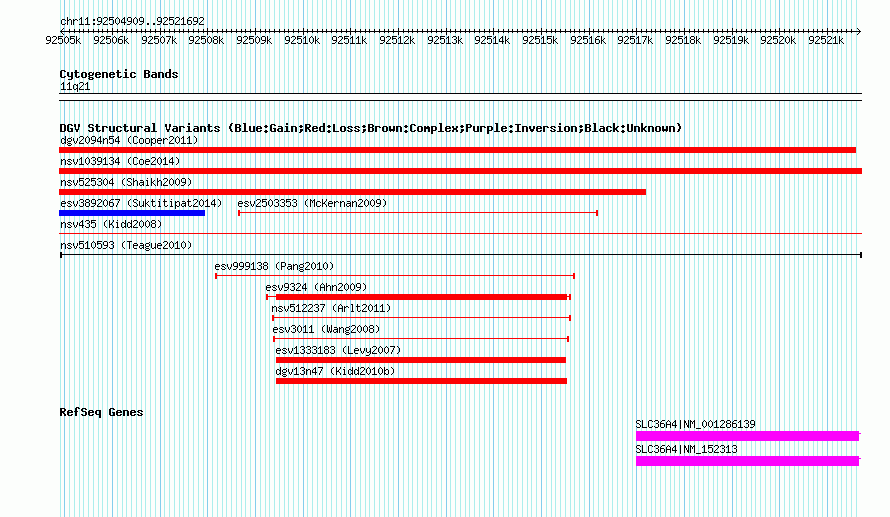Image resolution: width=890 pixels, height=517 pixels.
Task: Click the 92509k ruler tick label
Action: (x=254, y=40)
